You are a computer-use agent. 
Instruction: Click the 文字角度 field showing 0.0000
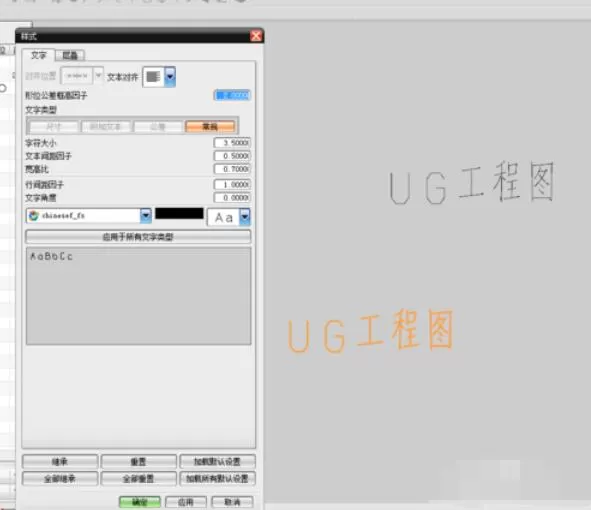coord(232,198)
